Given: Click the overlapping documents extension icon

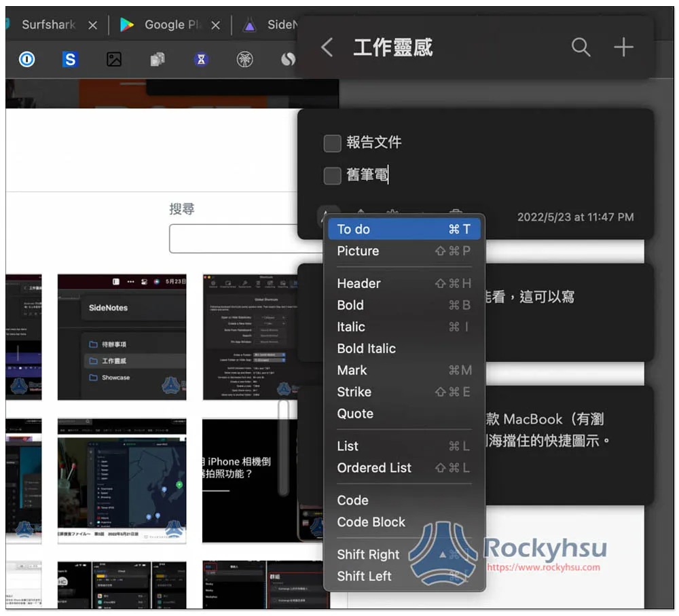Looking at the screenshot, I should point(158,60).
